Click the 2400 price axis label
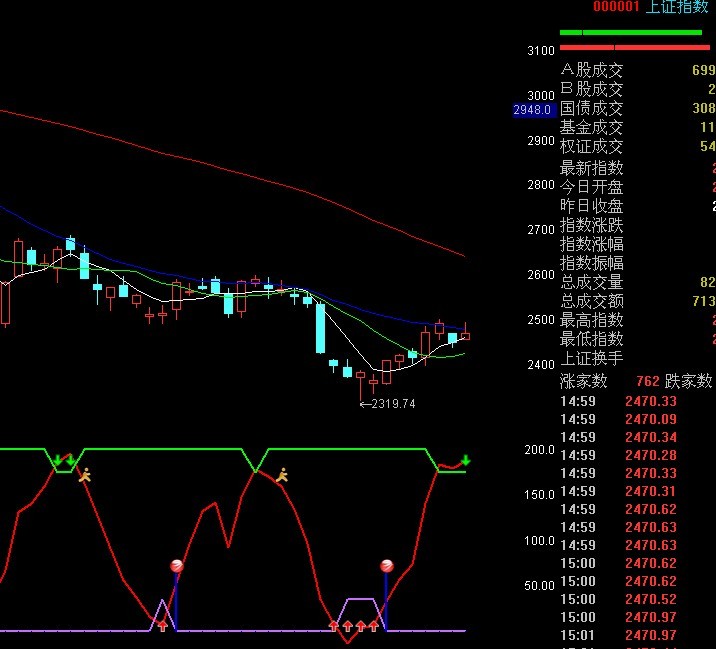Viewport: 716px width, 649px height. (541, 364)
